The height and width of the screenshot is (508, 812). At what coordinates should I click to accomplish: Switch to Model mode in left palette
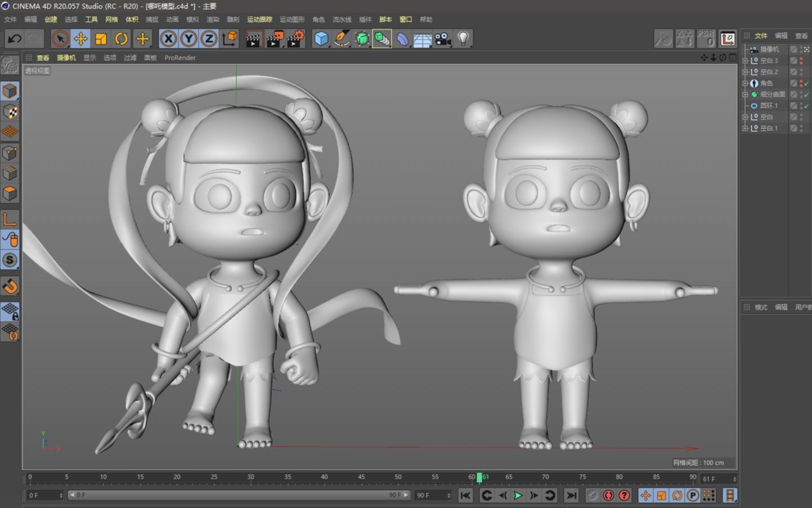click(x=10, y=91)
